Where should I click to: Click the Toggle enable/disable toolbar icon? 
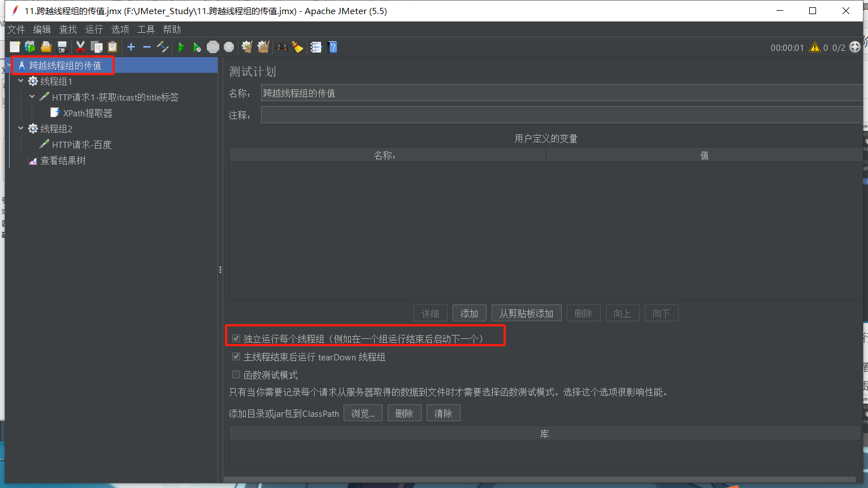163,47
